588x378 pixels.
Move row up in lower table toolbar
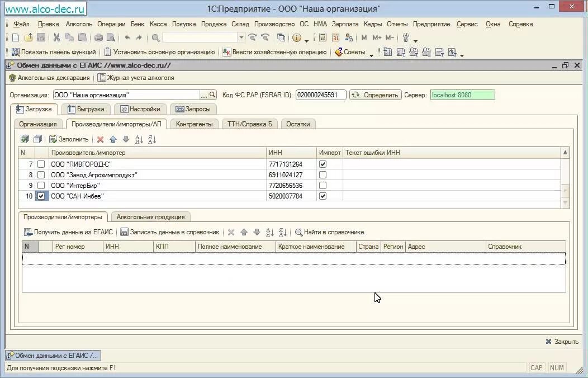tap(244, 233)
